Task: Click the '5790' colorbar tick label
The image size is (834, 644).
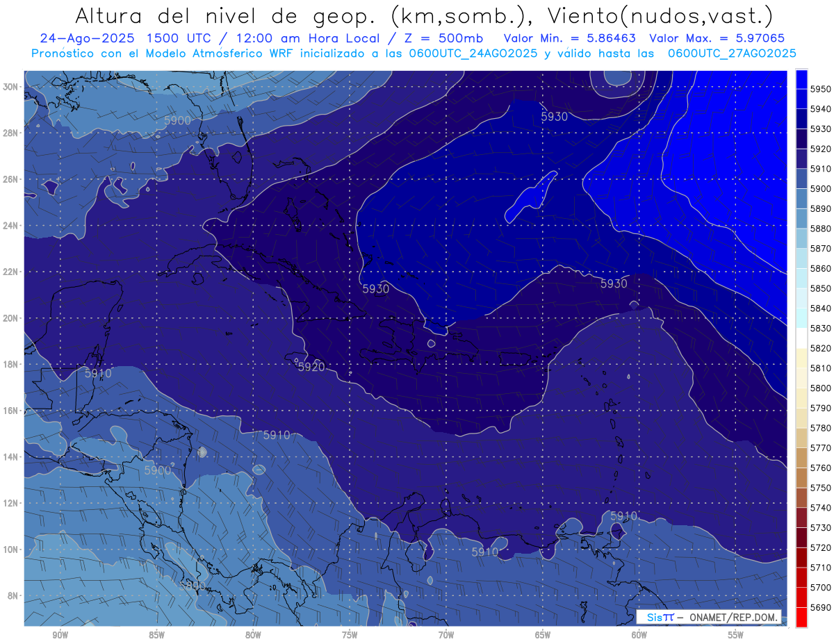Action: [x=821, y=408]
